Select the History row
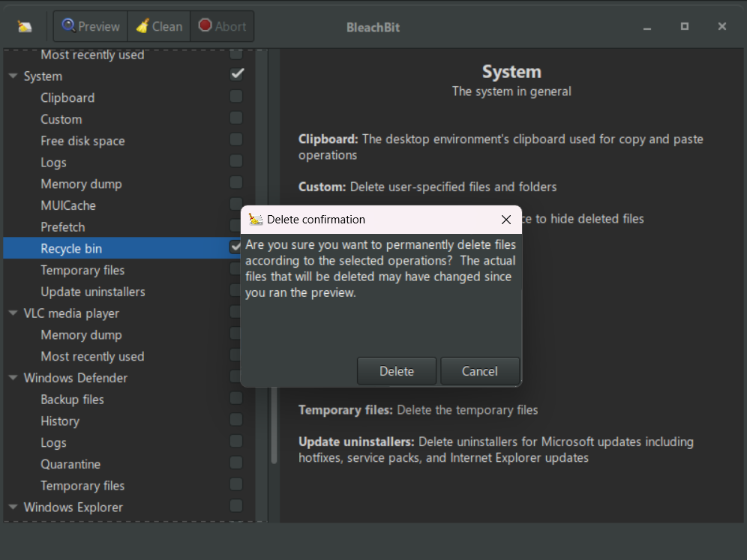The width and height of the screenshot is (747, 560). tap(129, 421)
